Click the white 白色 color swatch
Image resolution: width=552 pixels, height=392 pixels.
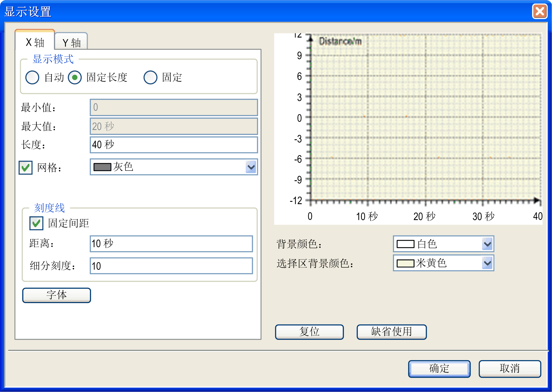coord(406,244)
